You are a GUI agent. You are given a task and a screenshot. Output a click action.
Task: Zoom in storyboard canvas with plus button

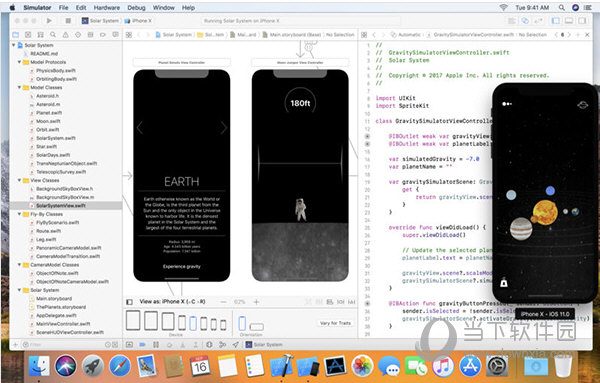tap(256, 302)
